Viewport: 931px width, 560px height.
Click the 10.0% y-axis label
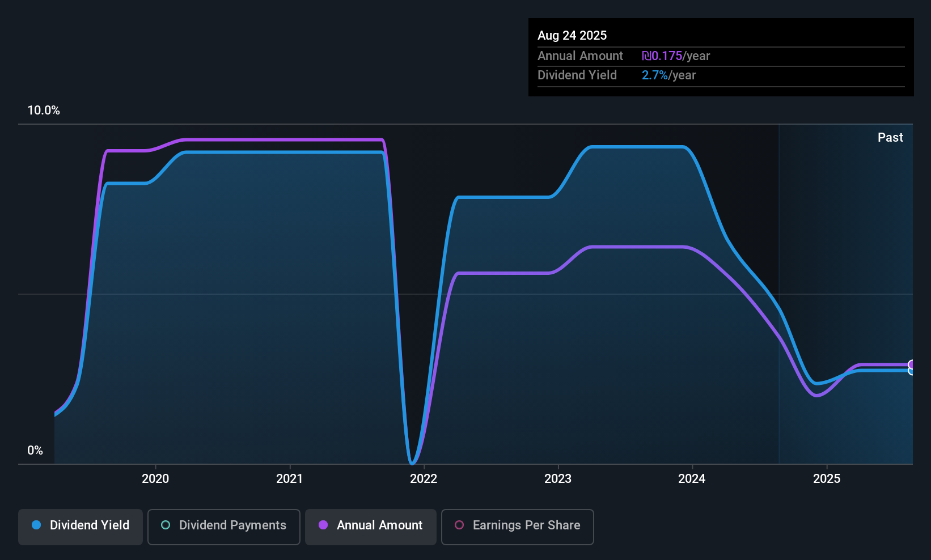coord(44,110)
